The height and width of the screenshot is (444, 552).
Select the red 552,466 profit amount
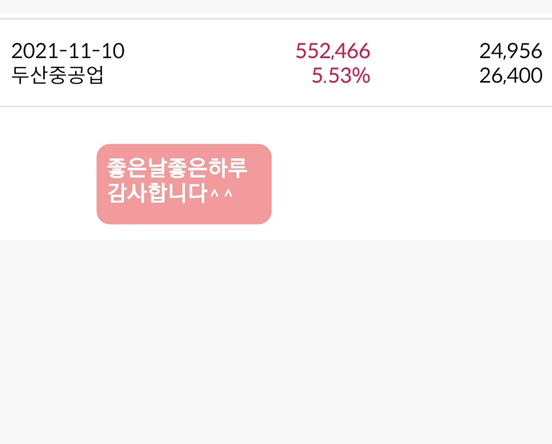(x=333, y=51)
